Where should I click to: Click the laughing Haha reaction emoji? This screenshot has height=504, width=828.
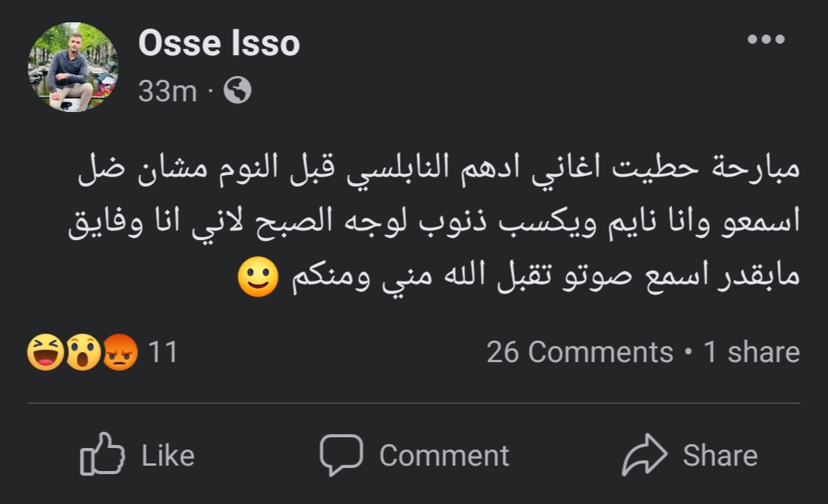[45, 353]
